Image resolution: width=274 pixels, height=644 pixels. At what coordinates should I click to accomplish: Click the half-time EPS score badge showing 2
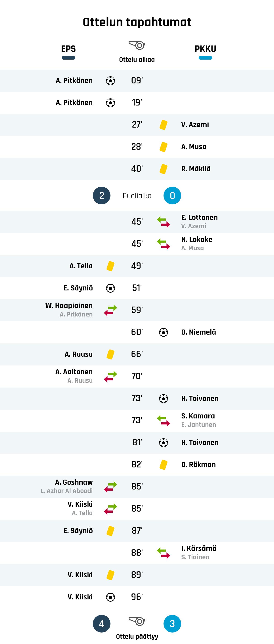click(102, 196)
